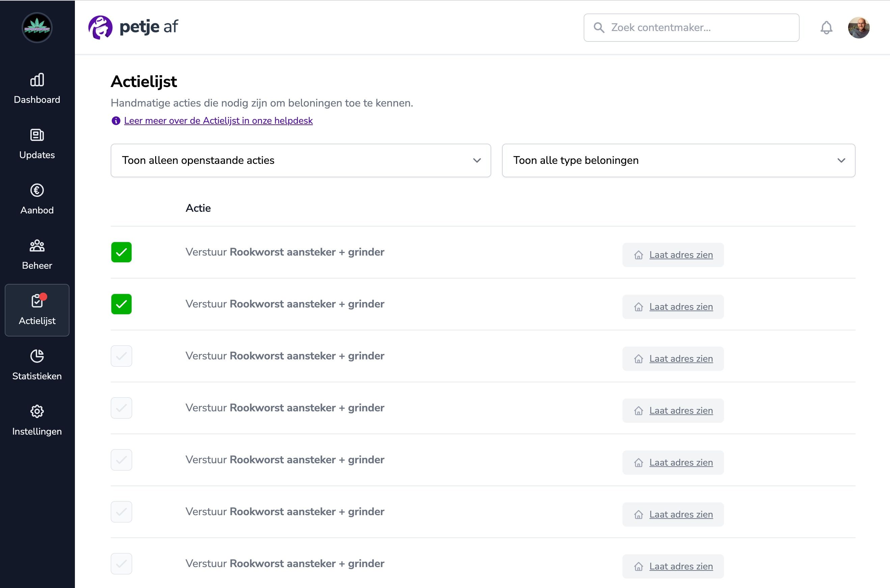This screenshot has height=588, width=890.
Task: Uncheck the second green Rookworst checkbox
Action: coord(121,304)
